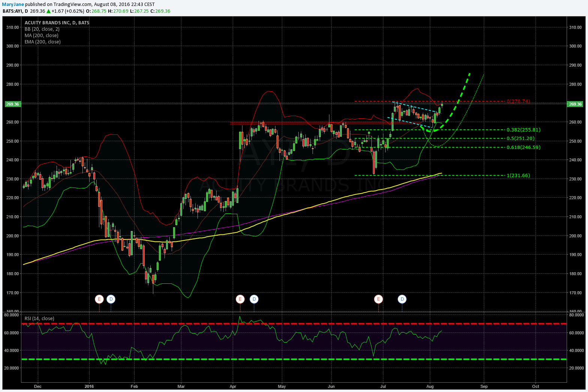This screenshot has width=588, height=392.
Task: Click the Aug label on the time axis
Action: (x=430, y=386)
